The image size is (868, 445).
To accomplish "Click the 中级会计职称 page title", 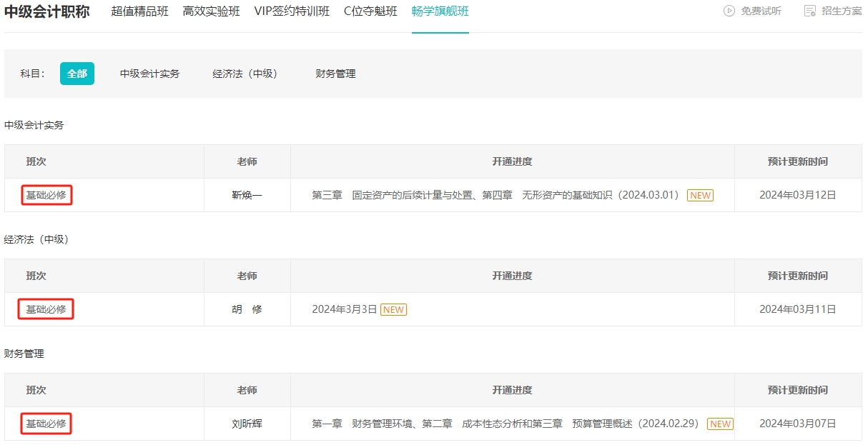I will [x=47, y=11].
